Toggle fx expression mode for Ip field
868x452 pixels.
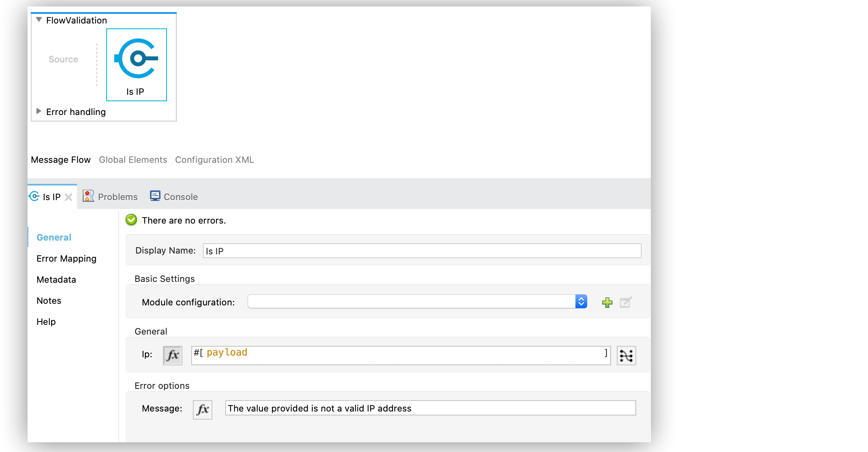(x=172, y=355)
